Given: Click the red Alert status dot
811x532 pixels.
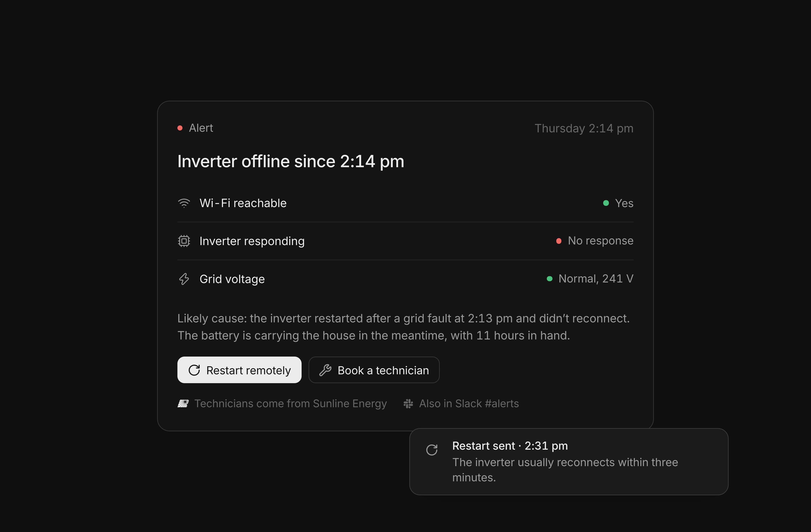Looking at the screenshot, I should tap(180, 128).
